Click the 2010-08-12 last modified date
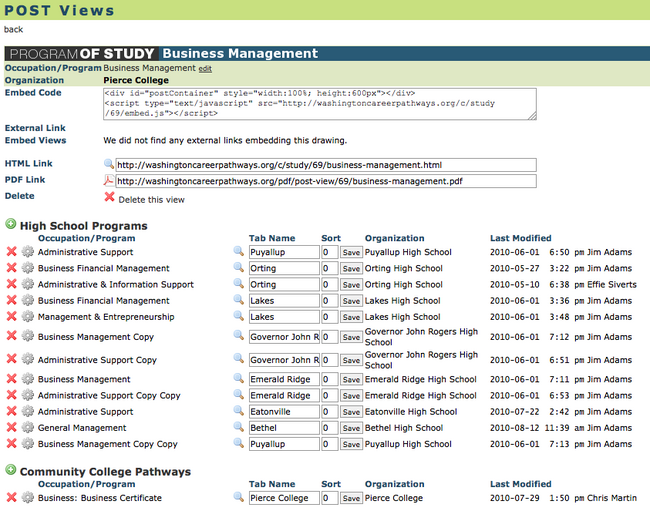The width and height of the screenshot is (650, 511). coord(514,428)
